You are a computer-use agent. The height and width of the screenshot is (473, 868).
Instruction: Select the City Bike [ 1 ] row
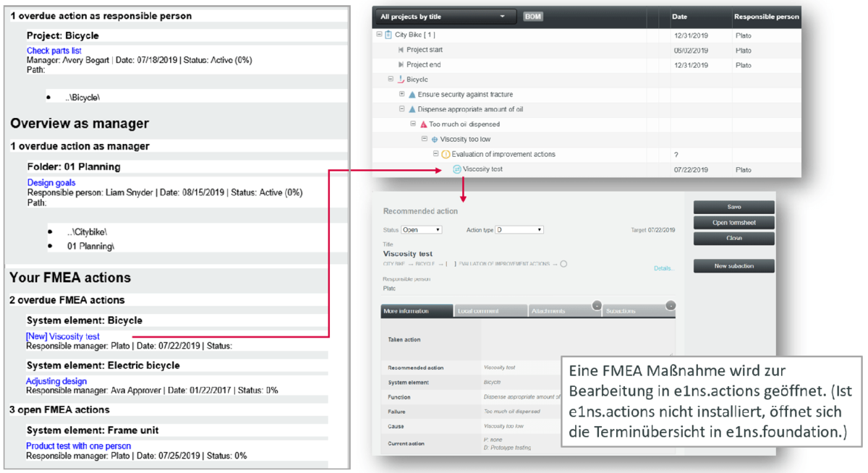(x=587, y=35)
